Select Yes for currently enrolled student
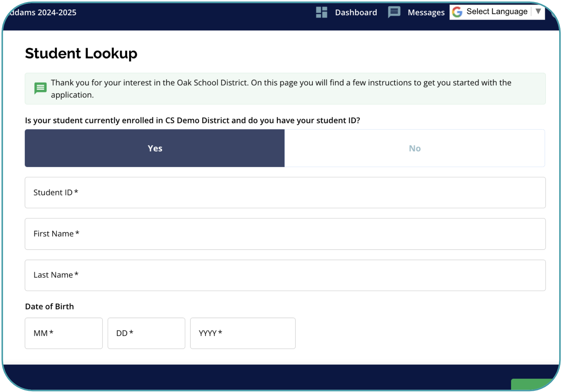Viewport: 563px width, 392px height. pos(155,148)
